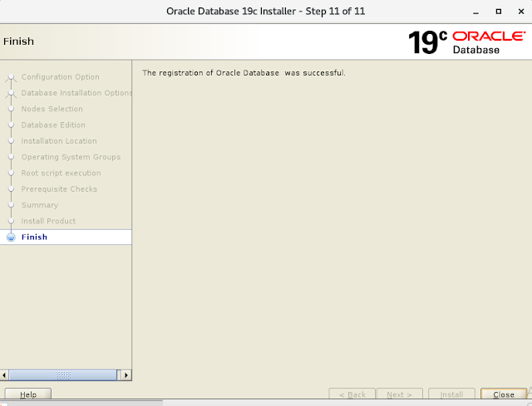Select the Install Product step

(x=48, y=221)
